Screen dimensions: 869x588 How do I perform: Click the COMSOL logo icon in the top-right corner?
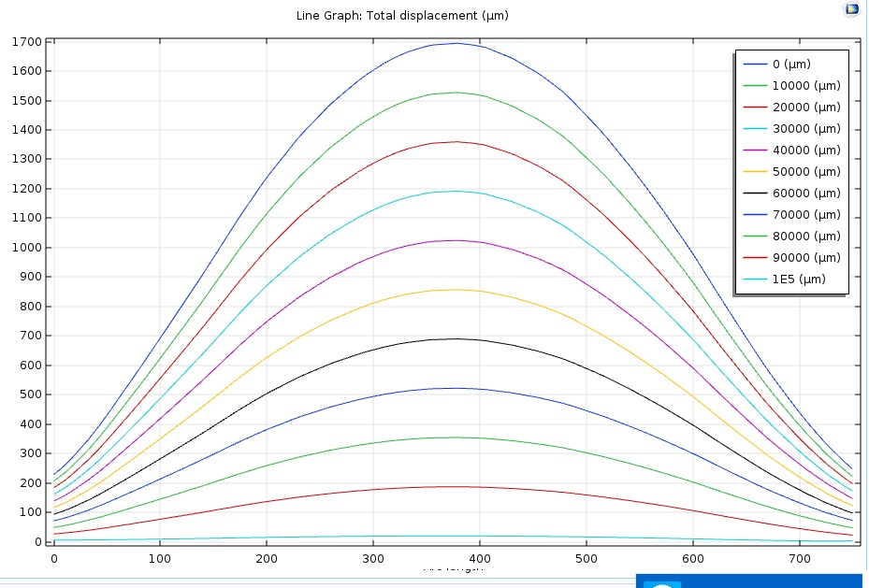(851, 9)
